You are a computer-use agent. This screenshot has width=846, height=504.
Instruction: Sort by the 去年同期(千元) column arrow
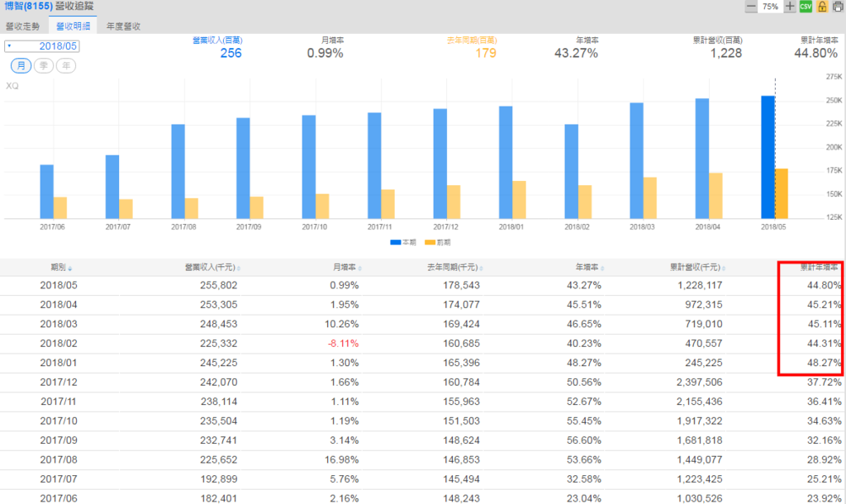482,269
